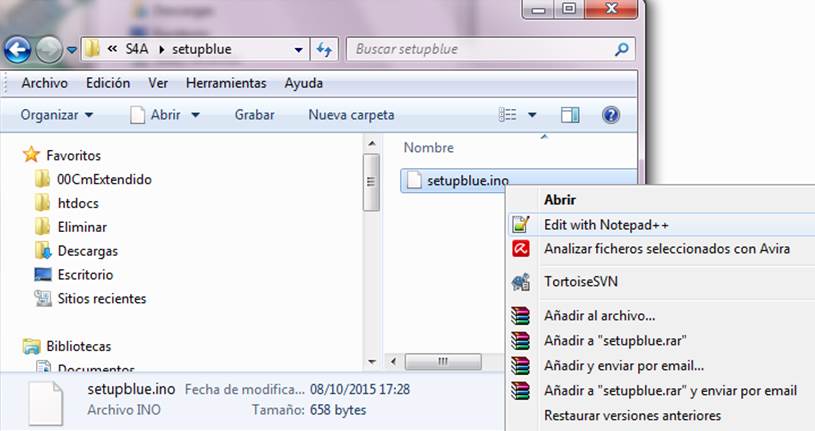The width and height of the screenshot is (815, 431).
Task: Click the Abrir toolbar button
Action: [155, 115]
